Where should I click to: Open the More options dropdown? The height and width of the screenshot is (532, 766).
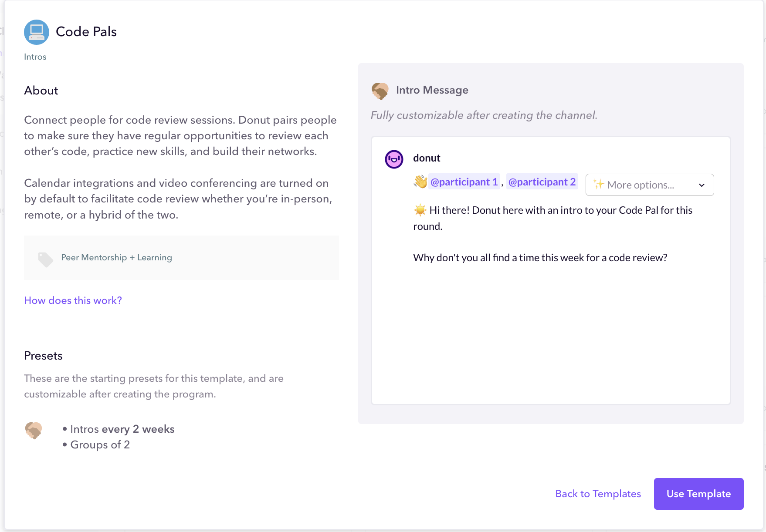tap(650, 185)
